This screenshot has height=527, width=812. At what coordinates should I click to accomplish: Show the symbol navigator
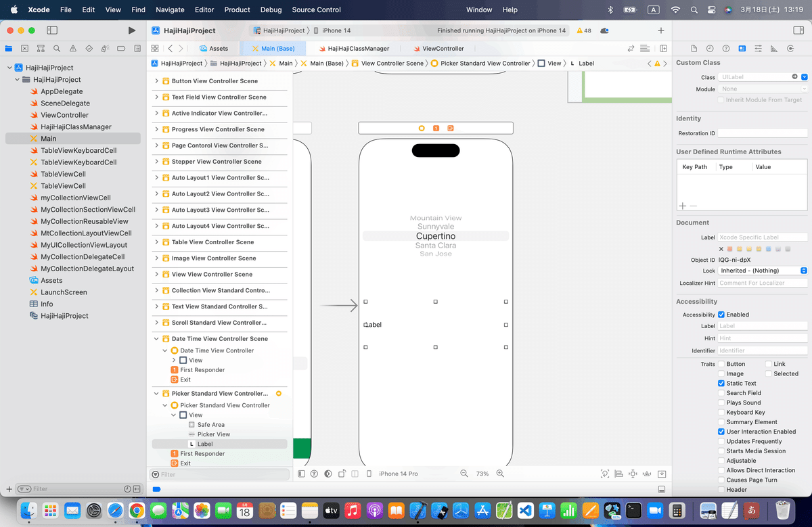tap(41, 49)
